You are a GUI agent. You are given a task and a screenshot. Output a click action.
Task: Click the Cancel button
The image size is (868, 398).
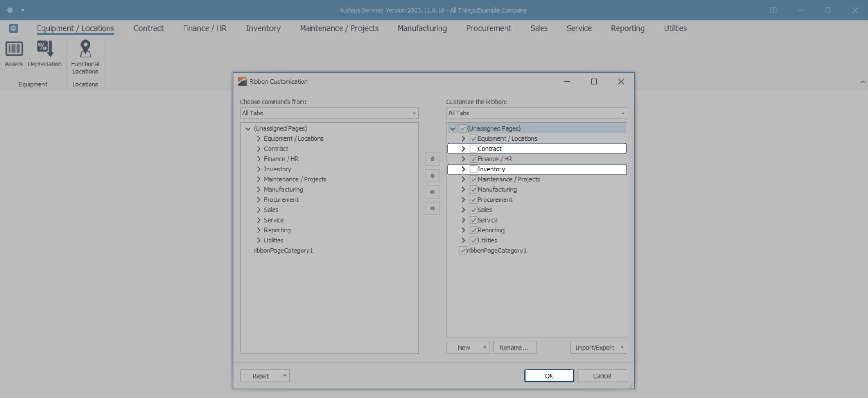pos(602,376)
